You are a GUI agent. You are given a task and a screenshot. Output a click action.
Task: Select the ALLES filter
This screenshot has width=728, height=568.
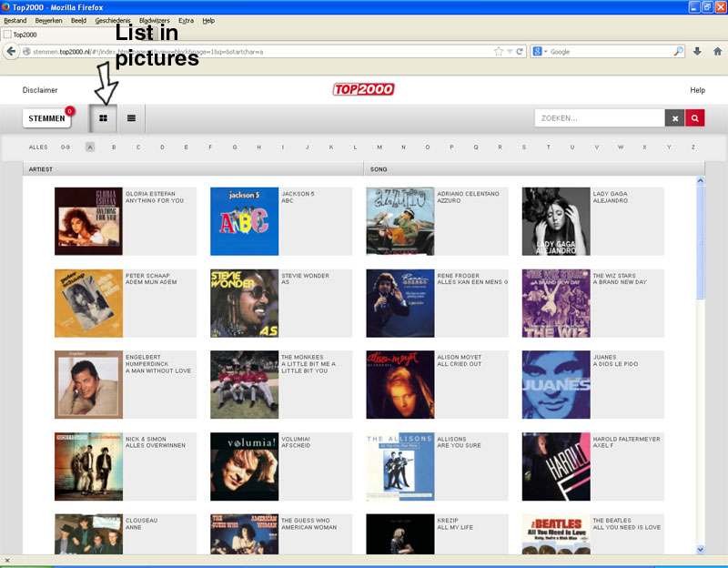pos(38,147)
